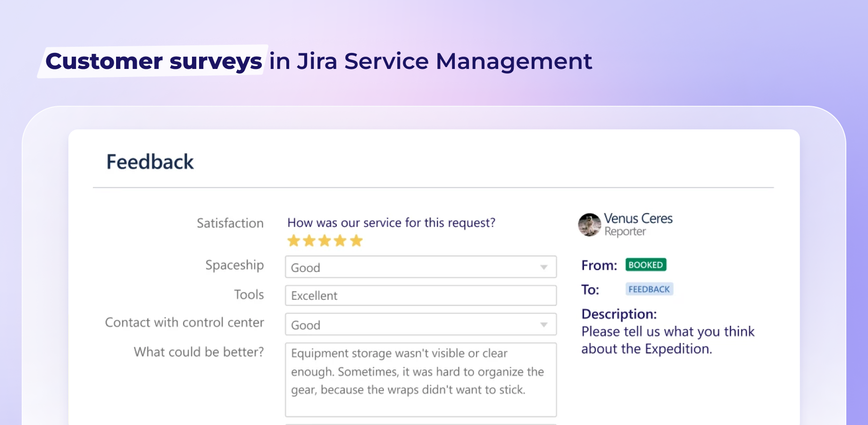
Task: Click the Feedback heading
Action: pos(150,162)
